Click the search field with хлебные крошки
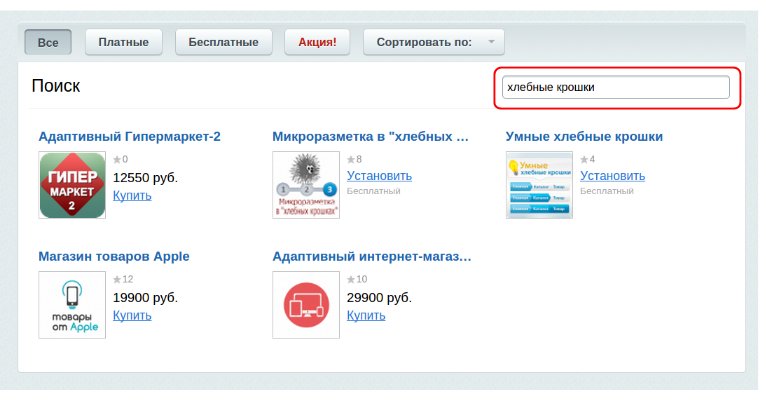 pos(616,88)
